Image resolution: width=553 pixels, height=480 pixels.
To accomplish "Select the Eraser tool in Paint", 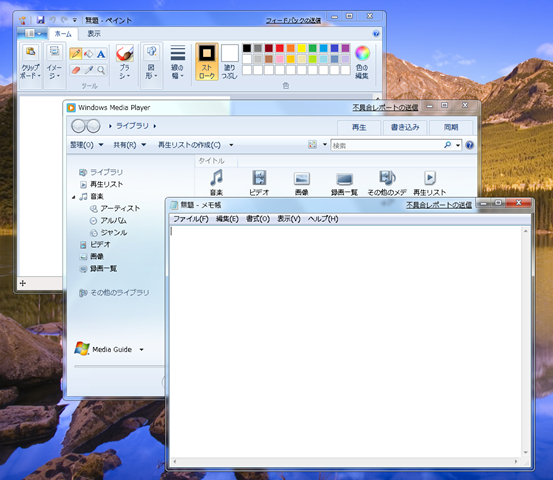I will 76,70.
